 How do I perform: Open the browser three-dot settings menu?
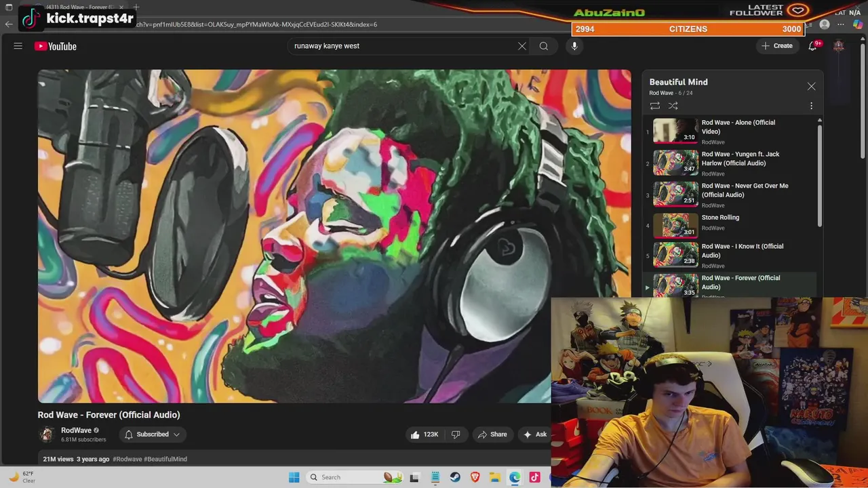(x=841, y=24)
